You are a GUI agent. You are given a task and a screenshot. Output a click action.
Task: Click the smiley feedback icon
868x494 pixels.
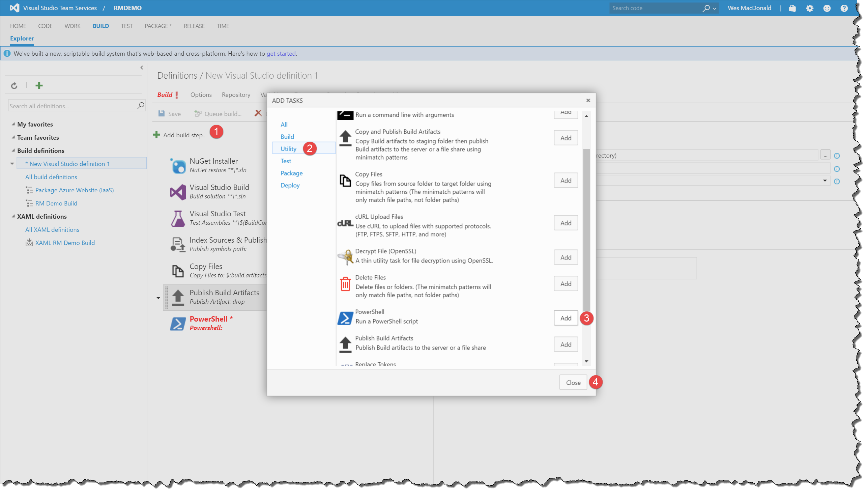pyautogui.click(x=827, y=8)
